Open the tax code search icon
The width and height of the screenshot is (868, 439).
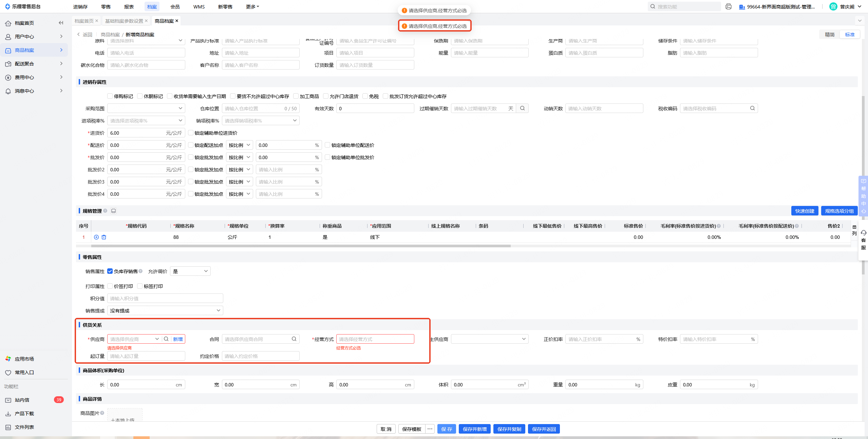(x=752, y=109)
